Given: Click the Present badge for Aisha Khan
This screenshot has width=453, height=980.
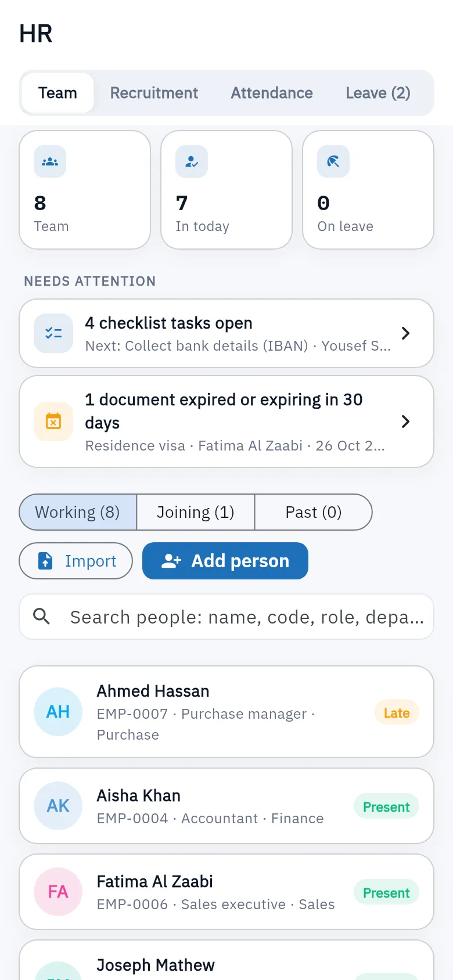Looking at the screenshot, I should click(x=386, y=807).
